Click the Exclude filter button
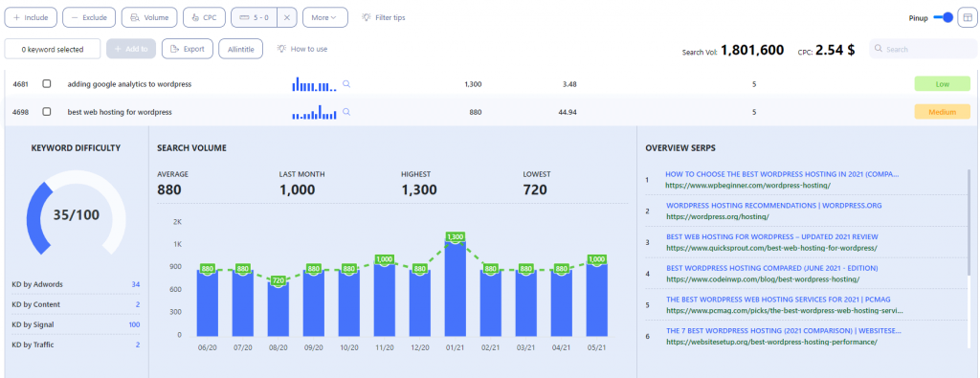Screen dimensions: 980x378 click(x=89, y=17)
